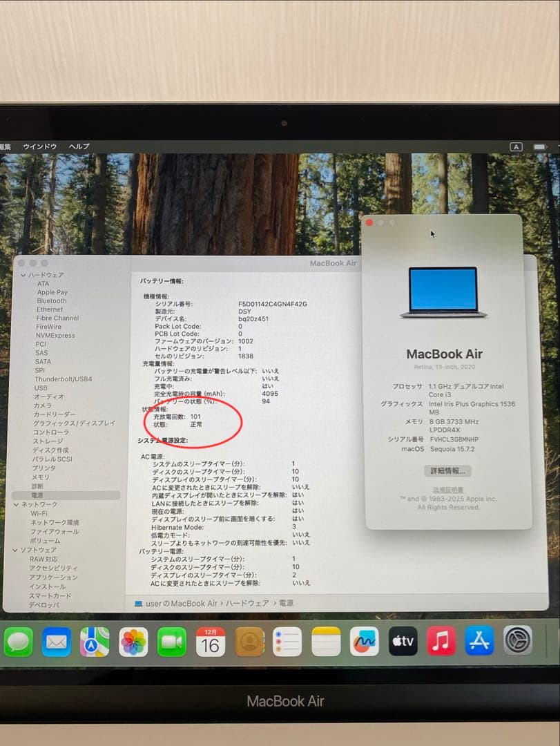Open the Notes app

click(x=325, y=642)
